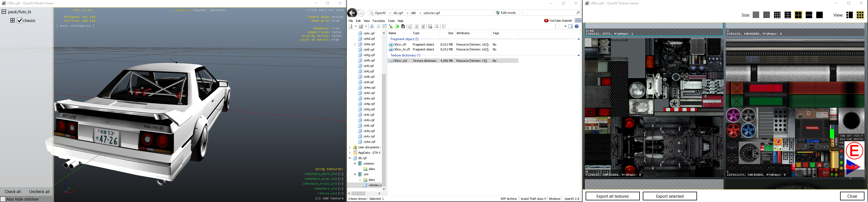Image resolution: width=868 pixels, height=202 pixels.
Task: Click the pages with right arrow toolbar icon
Action: click(x=437, y=26)
